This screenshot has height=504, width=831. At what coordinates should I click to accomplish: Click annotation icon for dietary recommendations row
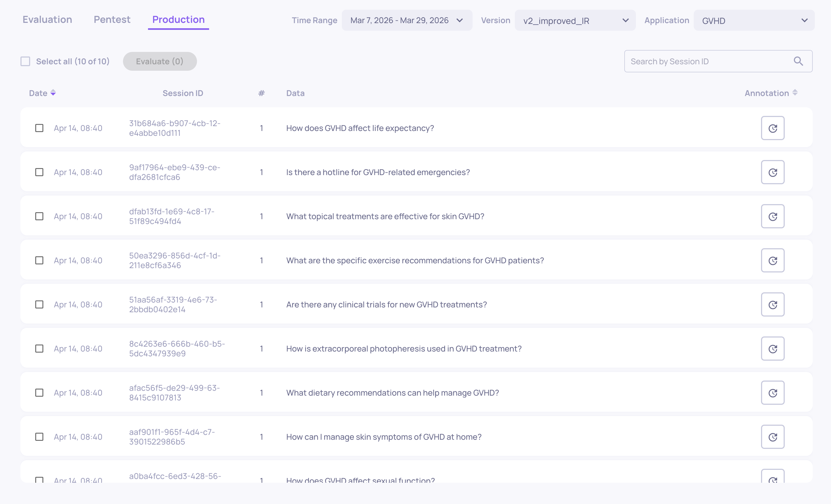772,393
